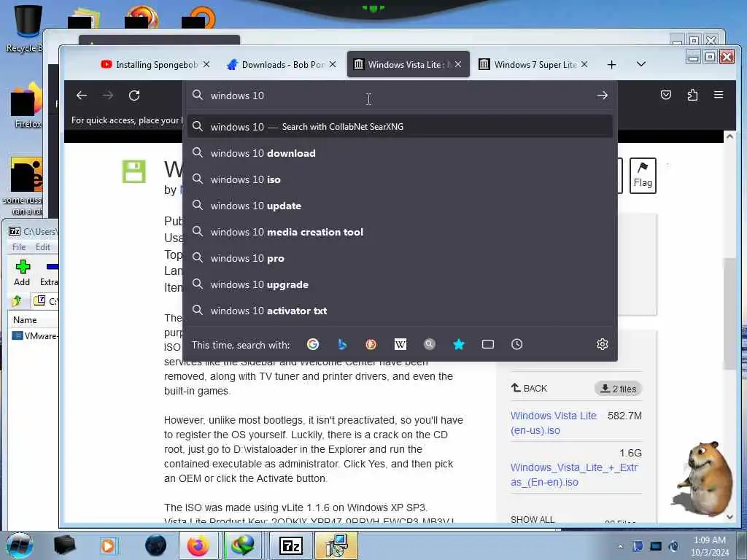Search this time with Google icon

pos(313,344)
